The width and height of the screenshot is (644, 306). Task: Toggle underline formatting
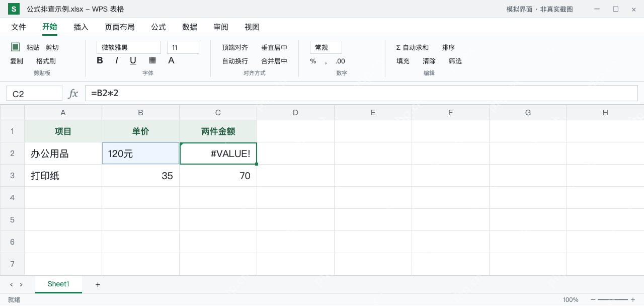point(133,60)
